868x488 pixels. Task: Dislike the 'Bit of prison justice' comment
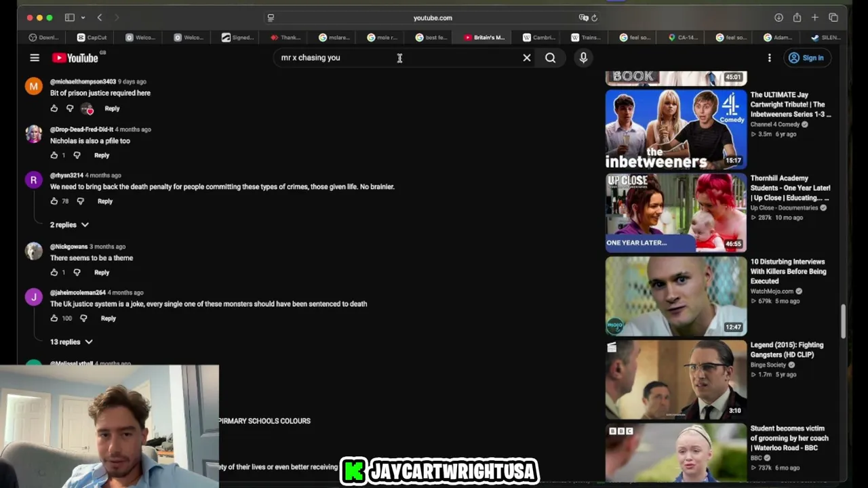pyautogui.click(x=70, y=108)
